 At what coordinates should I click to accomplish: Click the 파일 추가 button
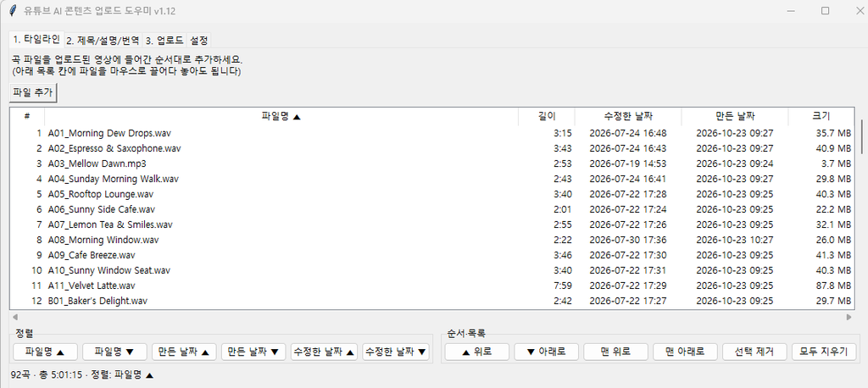(x=33, y=92)
